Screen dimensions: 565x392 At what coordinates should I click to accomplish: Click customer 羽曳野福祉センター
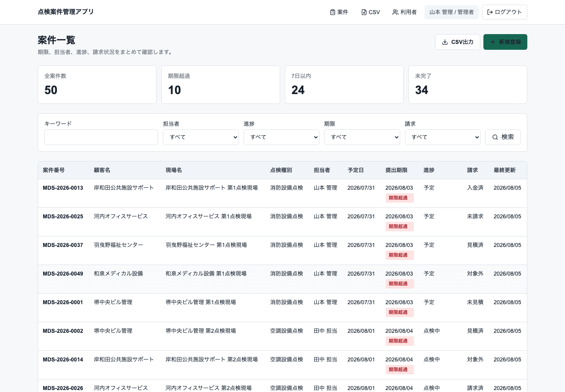(118, 245)
